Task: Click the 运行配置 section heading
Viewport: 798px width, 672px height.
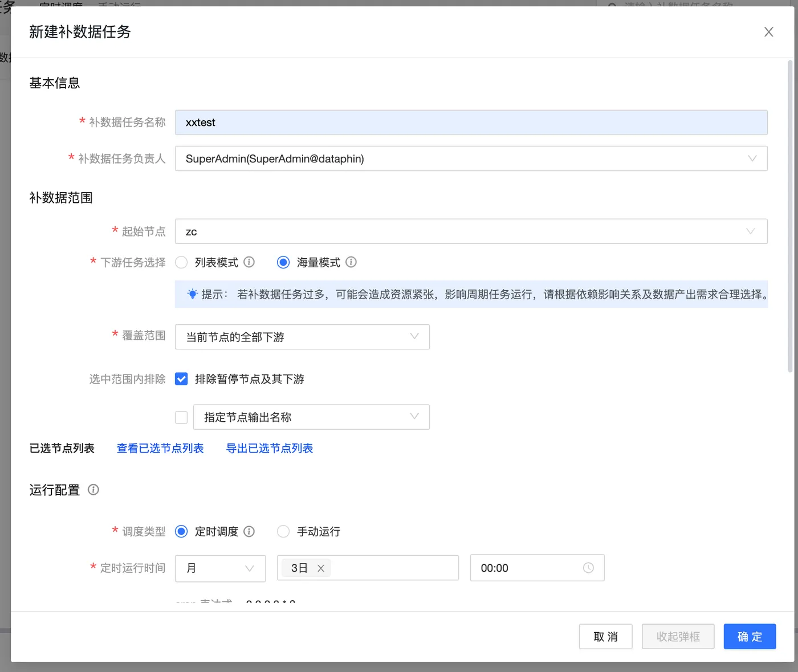Action: click(x=55, y=490)
